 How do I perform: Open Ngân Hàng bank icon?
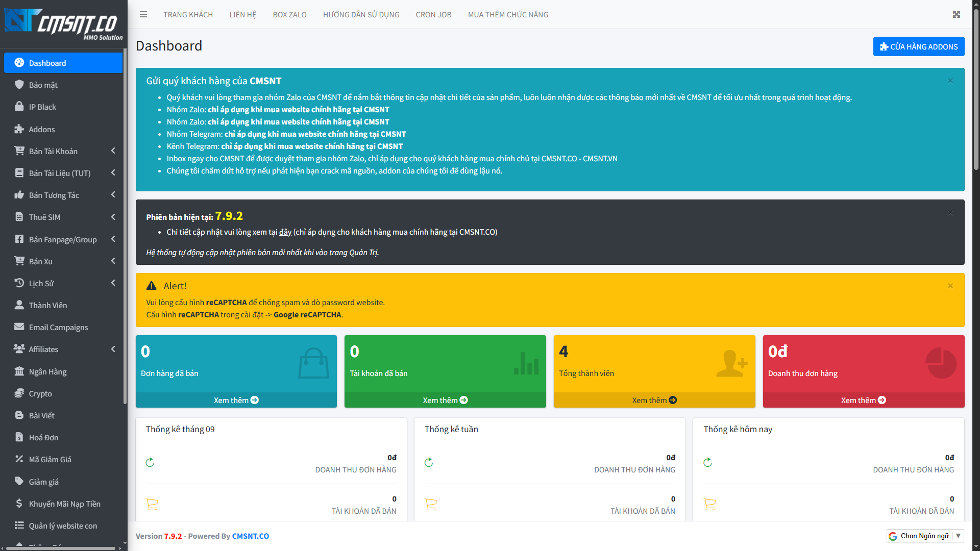coord(19,371)
